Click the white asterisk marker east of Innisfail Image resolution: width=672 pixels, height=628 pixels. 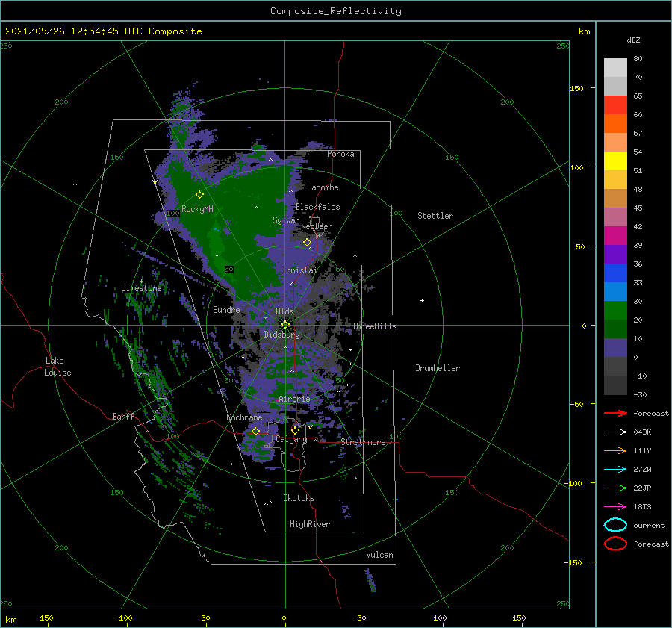coord(355,256)
